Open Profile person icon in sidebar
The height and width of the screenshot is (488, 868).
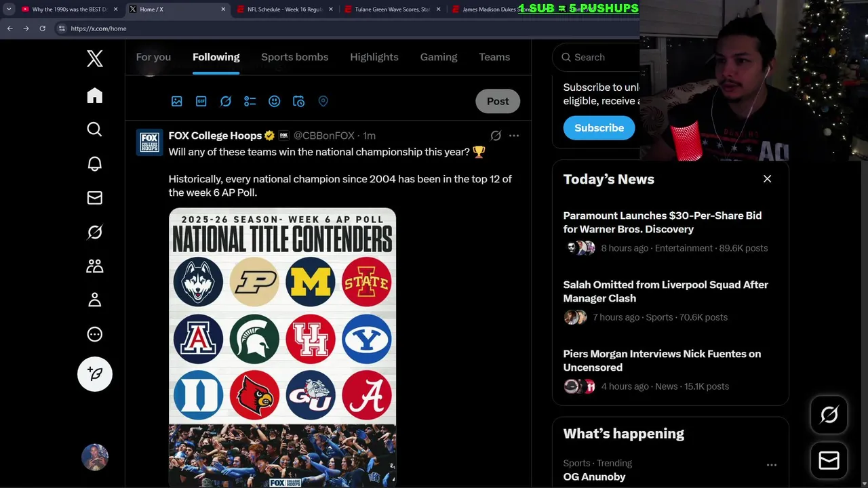tap(95, 300)
